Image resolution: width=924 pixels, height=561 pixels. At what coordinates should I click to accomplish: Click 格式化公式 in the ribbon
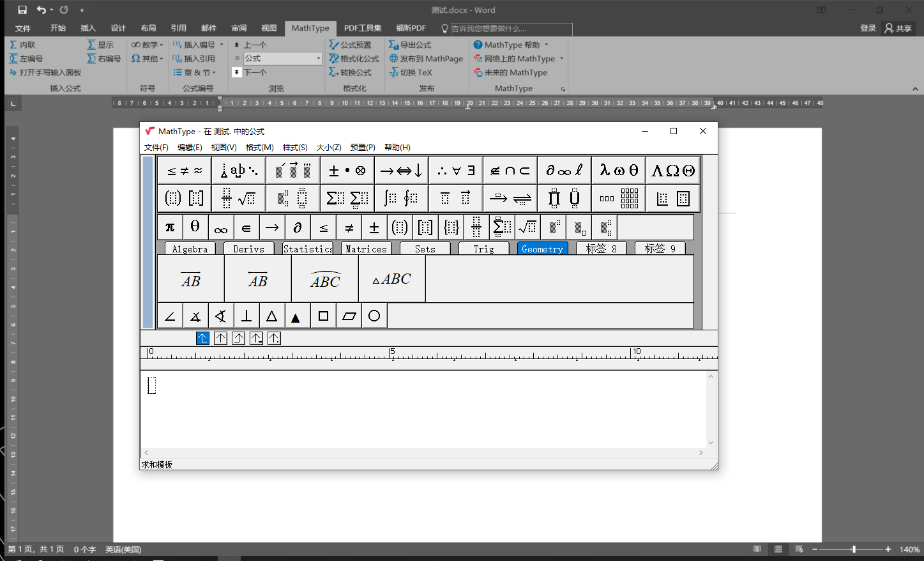354,58
